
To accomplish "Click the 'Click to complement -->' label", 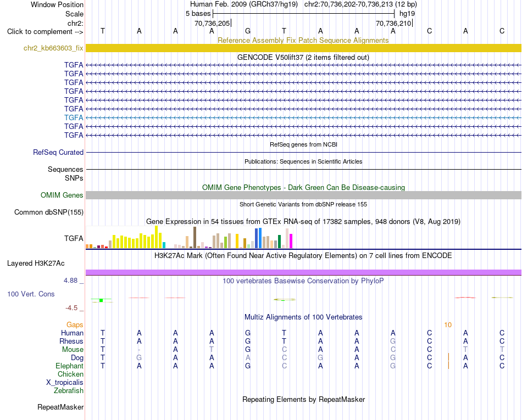I will coord(45,32).
